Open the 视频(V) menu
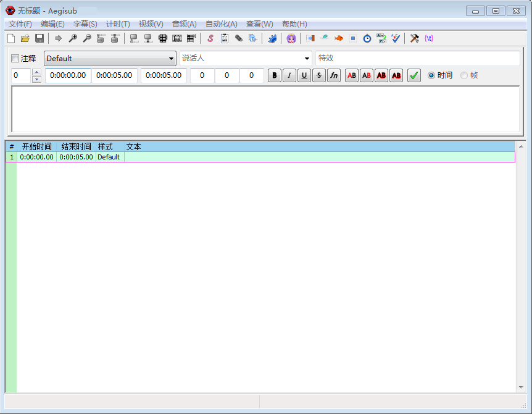The image size is (532, 414). point(151,24)
